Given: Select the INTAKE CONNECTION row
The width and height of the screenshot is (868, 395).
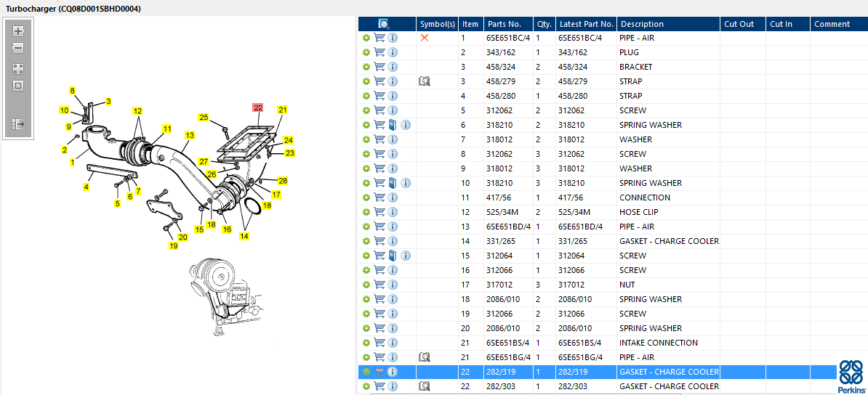Looking at the screenshot, I should (658, 343).
